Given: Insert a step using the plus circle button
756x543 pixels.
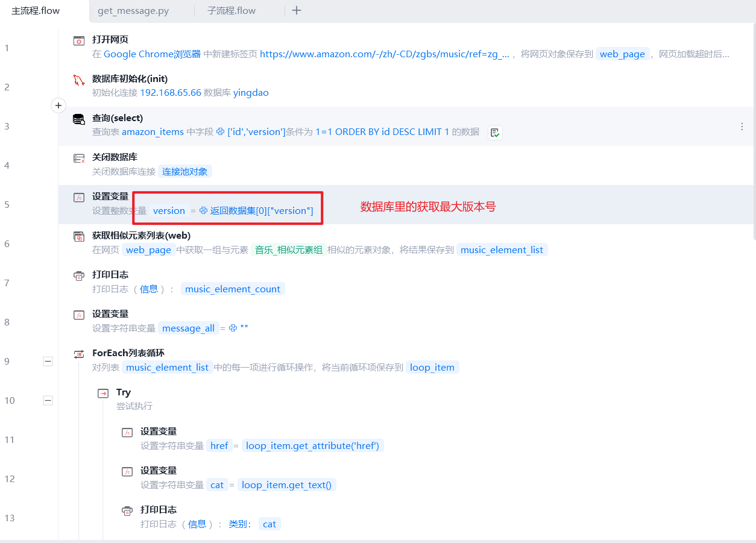Looking at the screenshot, I should [58, 105].
